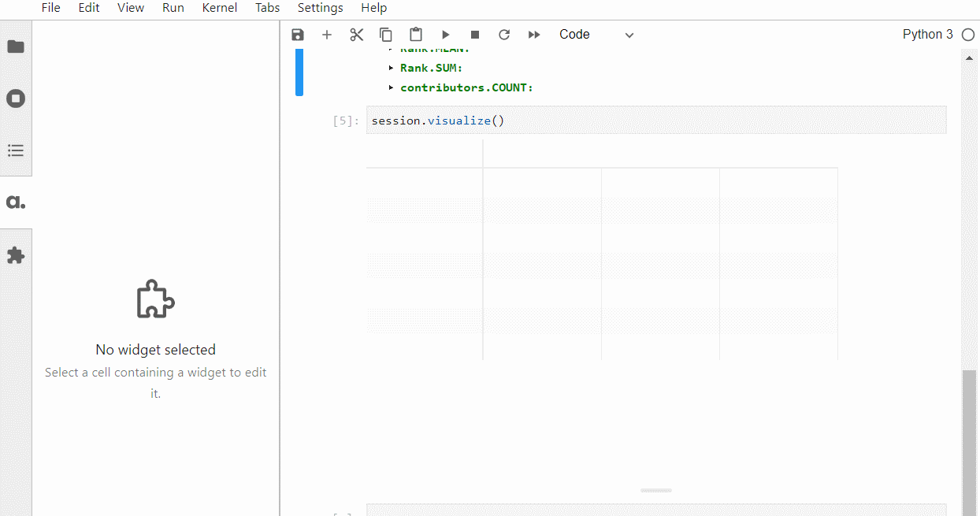Open the Kernel menu

[x=220, y=8]
